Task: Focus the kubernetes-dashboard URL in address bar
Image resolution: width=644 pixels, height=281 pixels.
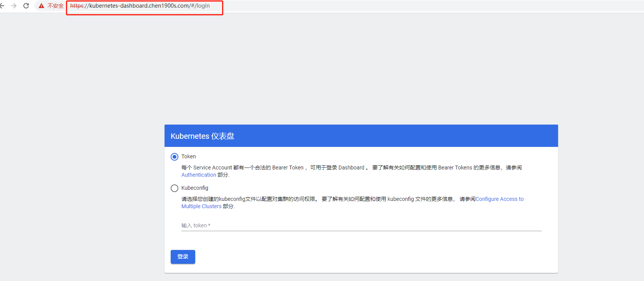Action: tap(140, 6)
